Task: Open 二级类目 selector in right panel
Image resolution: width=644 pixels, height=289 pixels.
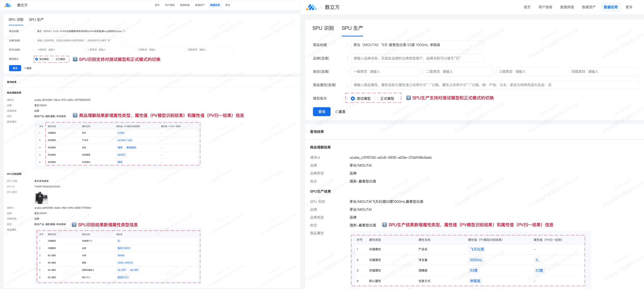Action: pos(458,72)
